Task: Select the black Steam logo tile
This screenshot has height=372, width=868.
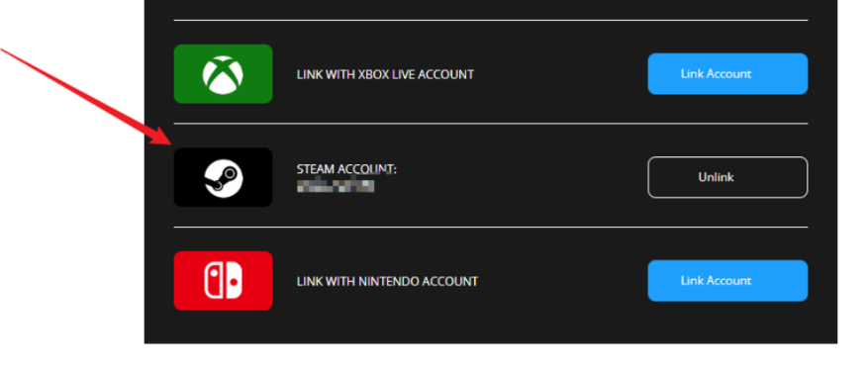Action: (223, 177)
